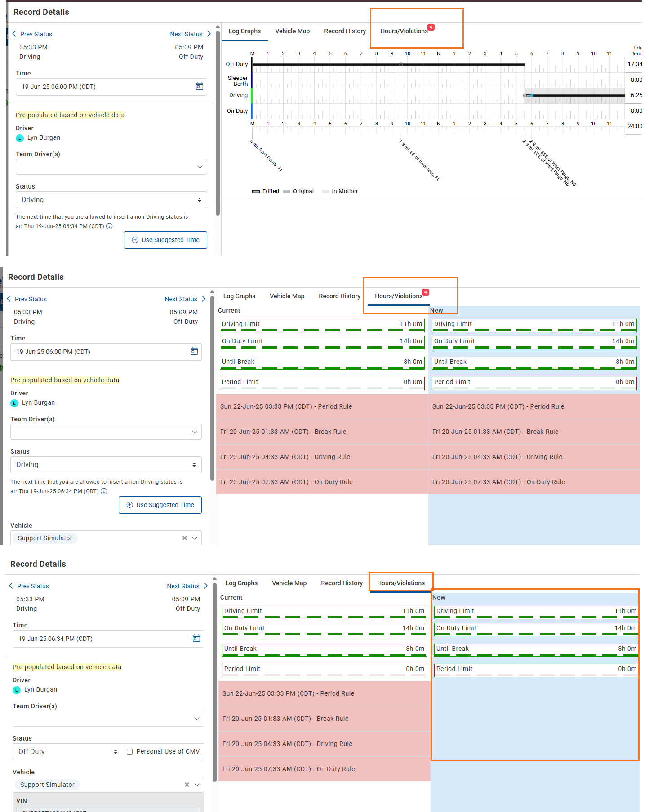This screenshot has width=649, height=812.
Task: Open the Driving status dropdown in the top panel
Action: tap(111, 200)
